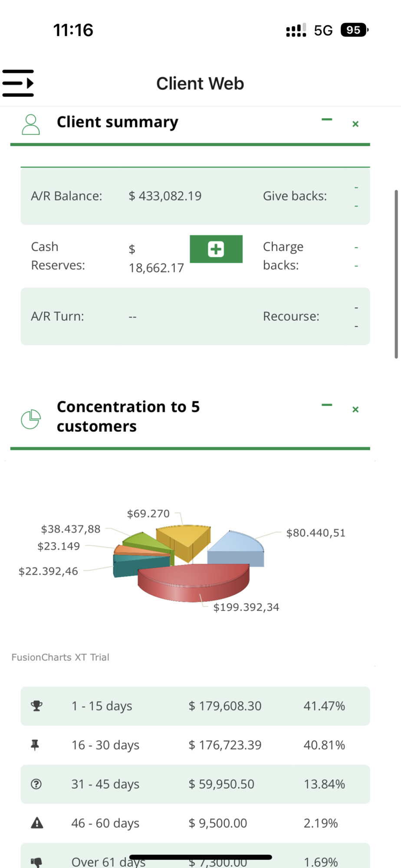Click the page vertical scrollbar
Viewport: 401px width, 868px height.
point(396,273)
